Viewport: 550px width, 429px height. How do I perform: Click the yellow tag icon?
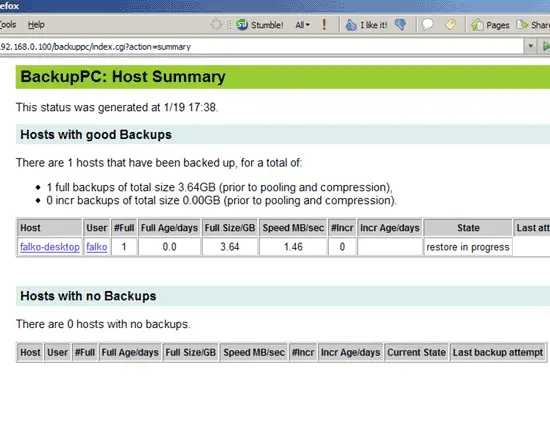click(x=450, y=25)
